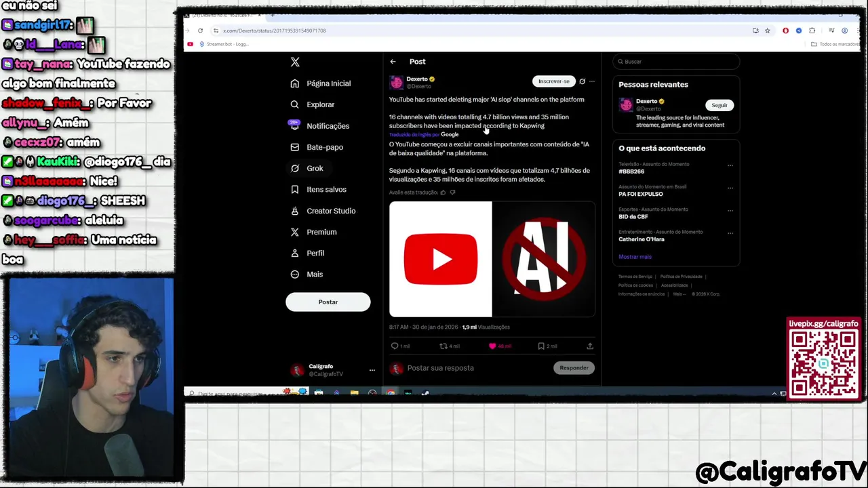Screen dimensions: 868x488
Task: Open the browser profile avatar icon
Action: coord(844,30)
